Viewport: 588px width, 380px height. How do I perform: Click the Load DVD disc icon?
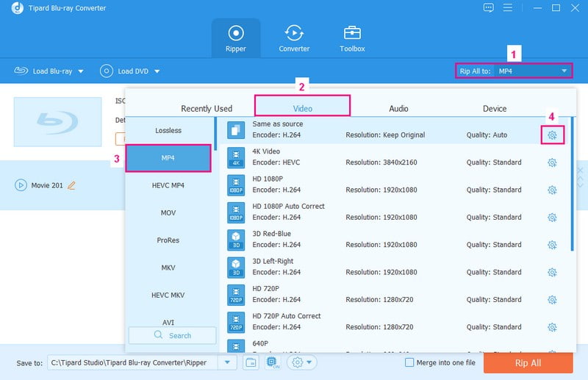click(x=106, y=71)
